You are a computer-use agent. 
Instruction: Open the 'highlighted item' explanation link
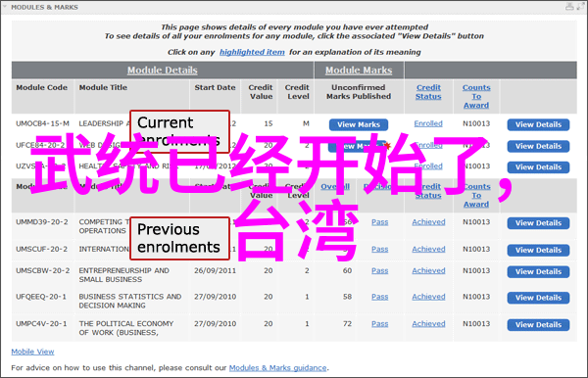252,52
